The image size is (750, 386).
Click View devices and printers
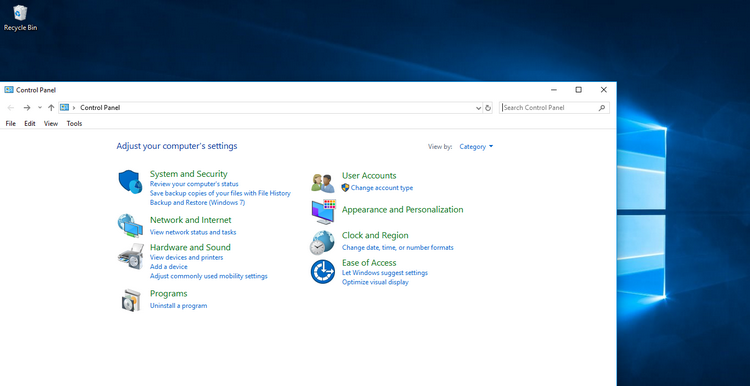(186, 257)
